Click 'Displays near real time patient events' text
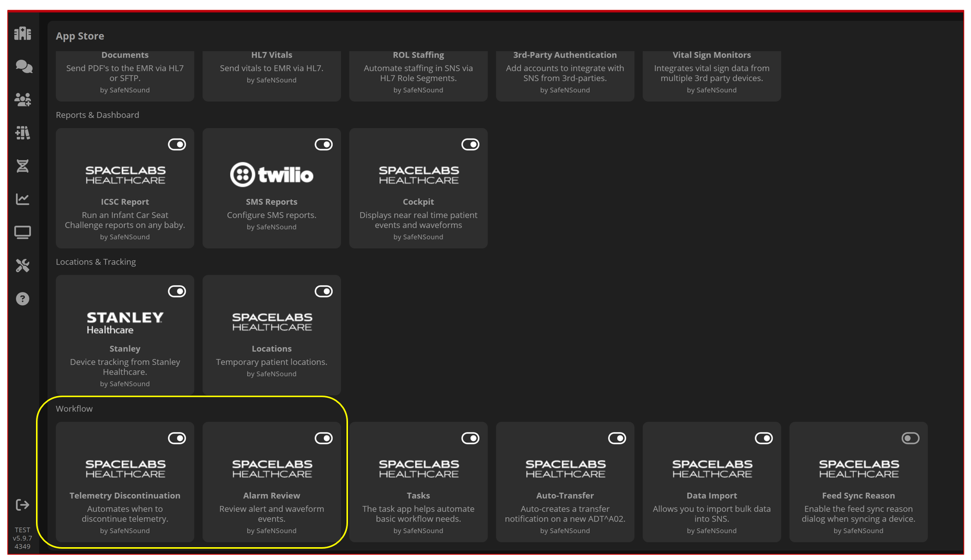The image size is (971, 560). tap(418, 220)
